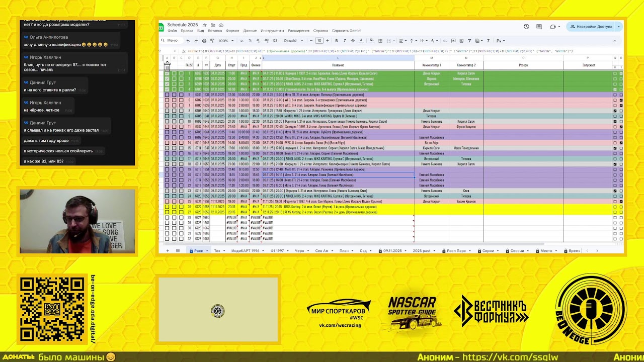
Task: Toggle column Q checkbox in row 6
Action: (614, 100)
